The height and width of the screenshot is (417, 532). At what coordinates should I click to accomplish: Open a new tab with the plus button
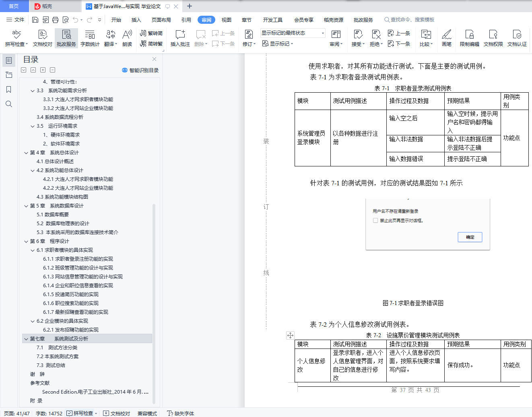pos(190,6)
